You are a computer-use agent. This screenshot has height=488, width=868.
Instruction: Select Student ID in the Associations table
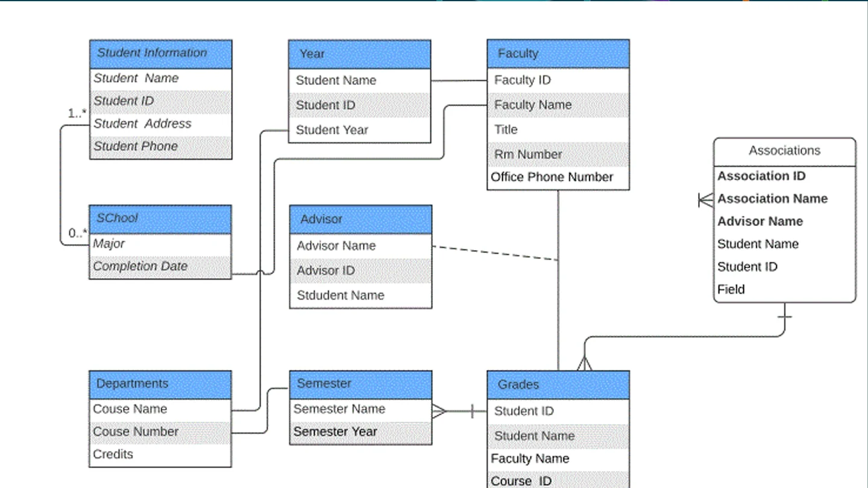click(x=785, y=267)
